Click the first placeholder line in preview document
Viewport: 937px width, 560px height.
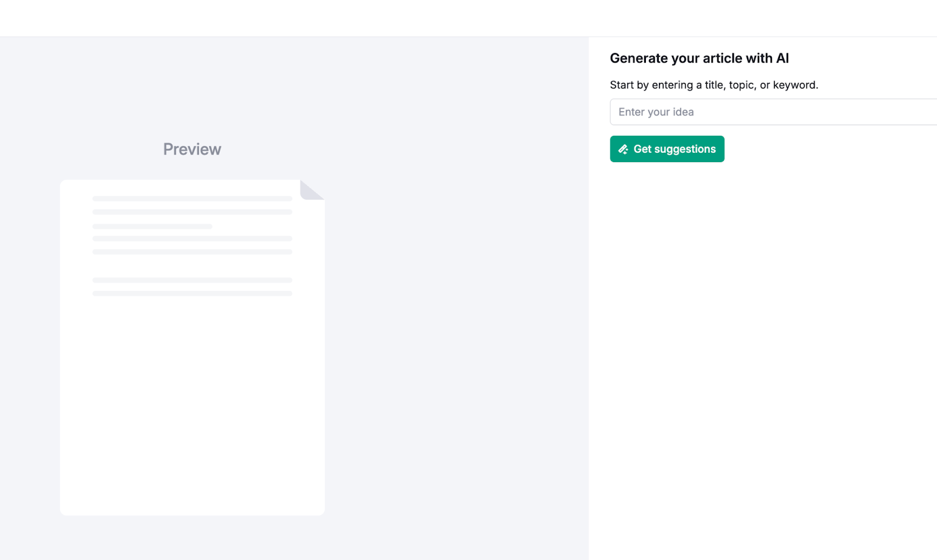[192, 199]
